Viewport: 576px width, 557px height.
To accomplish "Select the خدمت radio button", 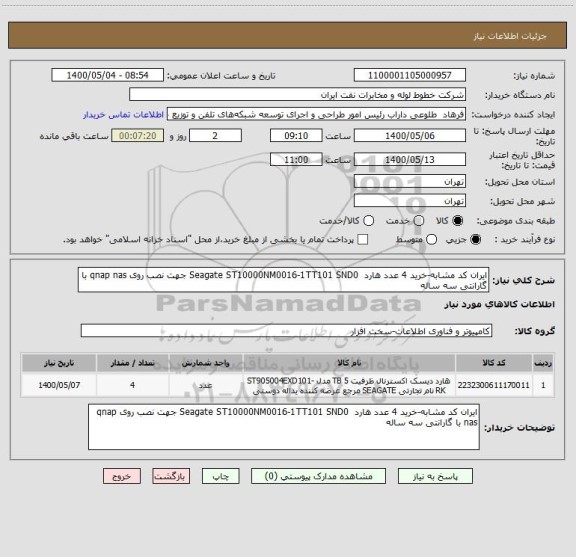I will [418, 221].
